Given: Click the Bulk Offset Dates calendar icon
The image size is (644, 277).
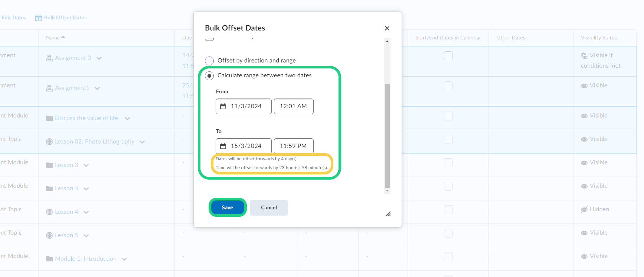Looking at the screenshot, I should pos(39,18).
